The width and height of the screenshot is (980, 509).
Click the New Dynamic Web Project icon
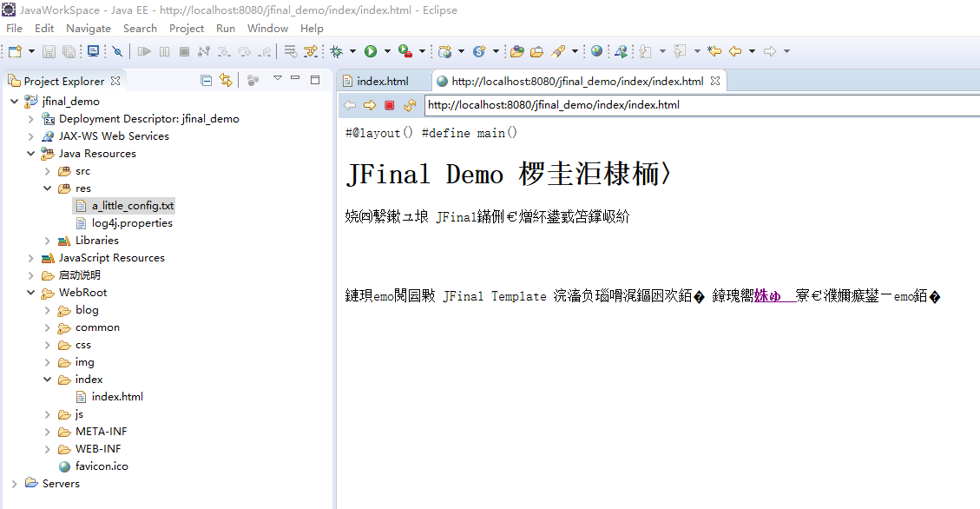pyautogui.click(x=445, y=51)
